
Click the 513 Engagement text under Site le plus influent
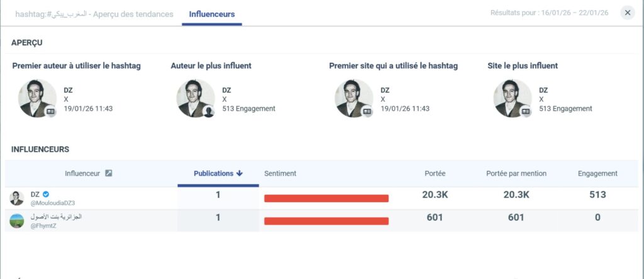565,109
